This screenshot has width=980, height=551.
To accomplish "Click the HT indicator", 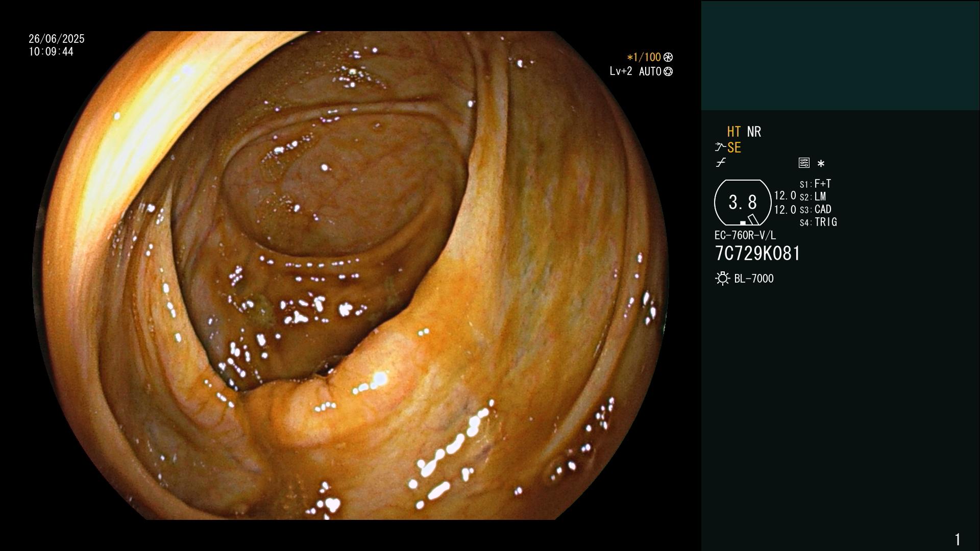I will tap(733, 132).
